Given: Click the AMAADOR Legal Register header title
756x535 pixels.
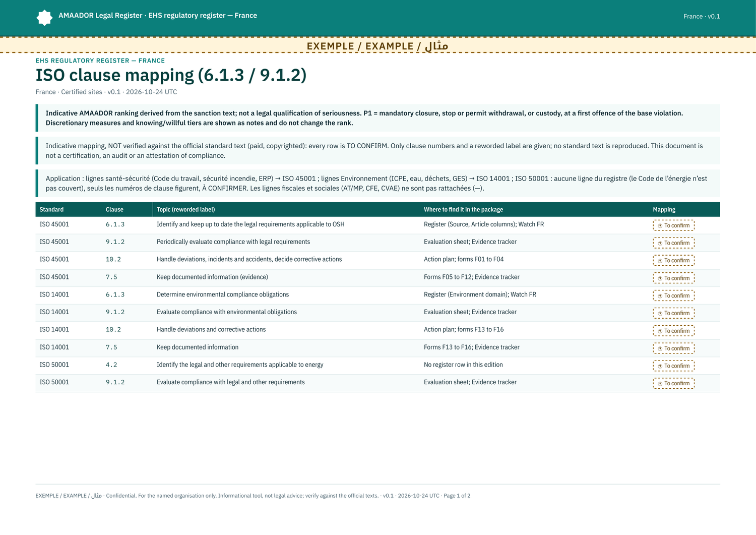Looking at the screenshot, I should (158, 16).
